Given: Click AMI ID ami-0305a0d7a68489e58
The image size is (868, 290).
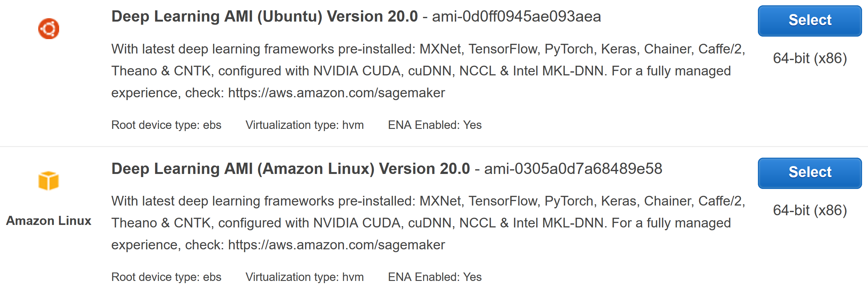Looking at the screenshot, I should 573,168.
